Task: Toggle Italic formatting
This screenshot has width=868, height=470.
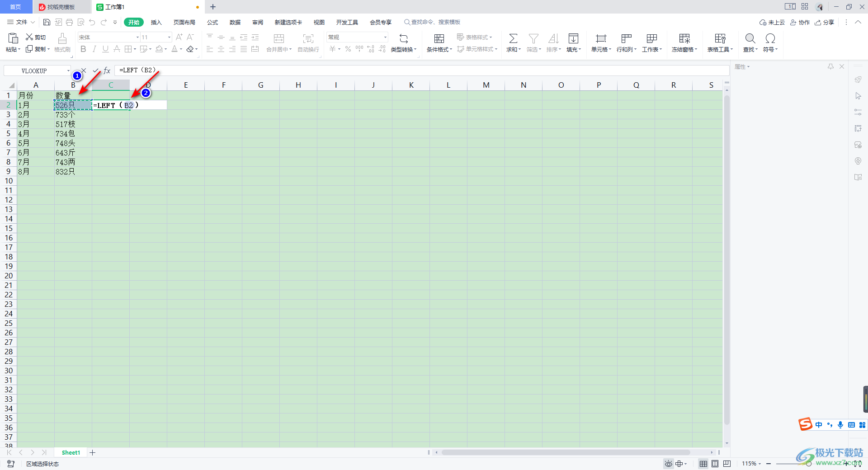Action: (94, 49)
